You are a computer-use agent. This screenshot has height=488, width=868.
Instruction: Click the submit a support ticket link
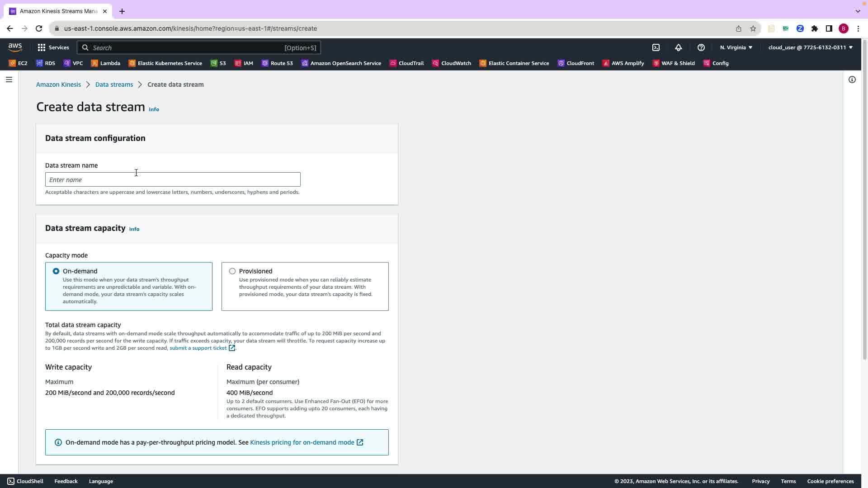198,348
